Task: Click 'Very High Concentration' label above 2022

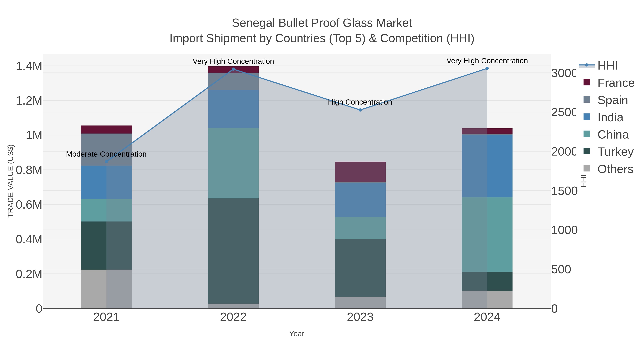Action: point(233,61)
